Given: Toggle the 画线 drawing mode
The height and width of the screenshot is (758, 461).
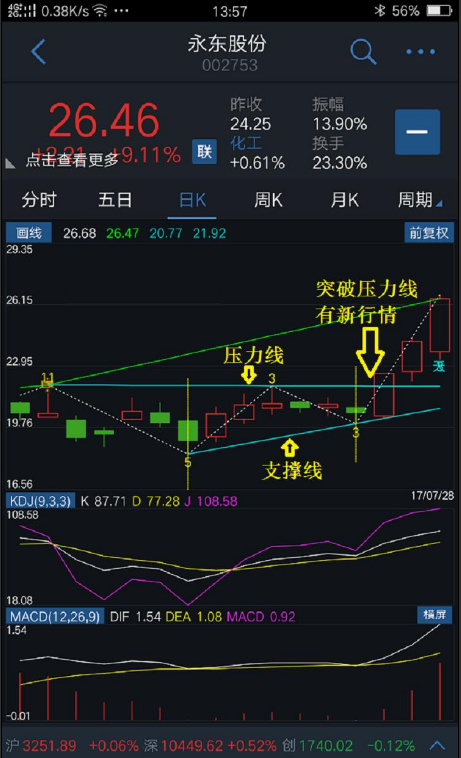Looking at the screenshot, I should 29,233.
